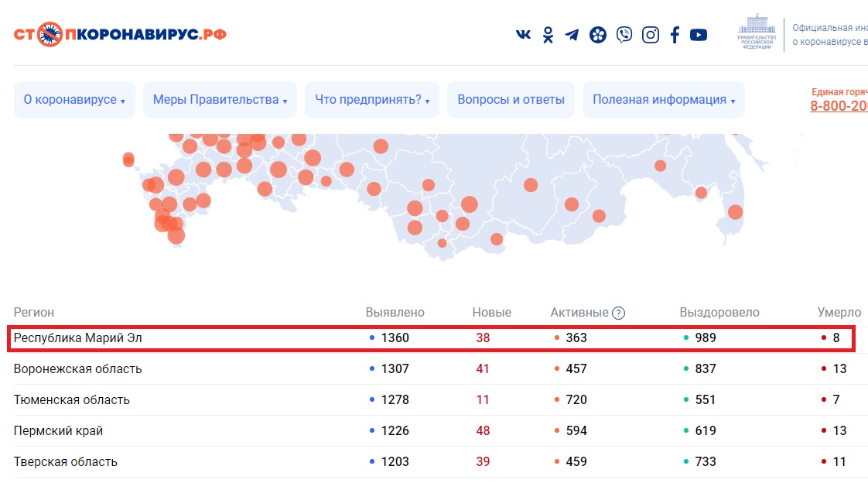This screenshot has width=868, height=490.
Task: Click the Воронежская область region row
Action: 78,369
